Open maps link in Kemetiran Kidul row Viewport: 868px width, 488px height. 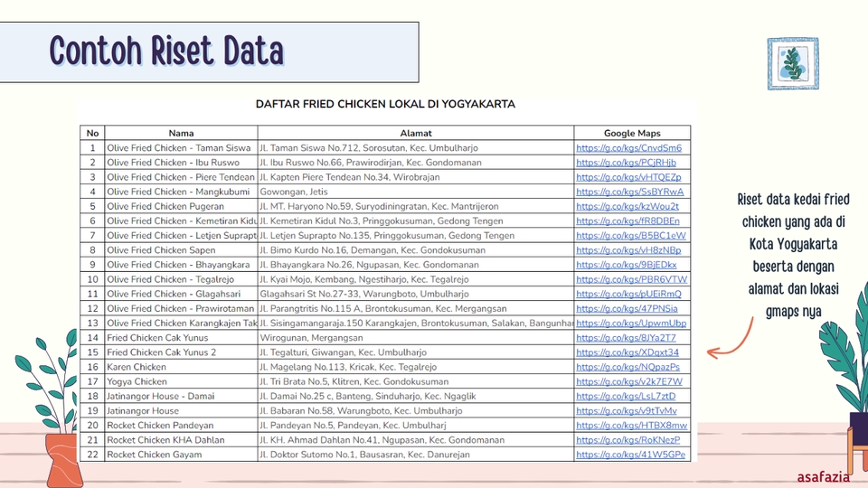(627, 221)
